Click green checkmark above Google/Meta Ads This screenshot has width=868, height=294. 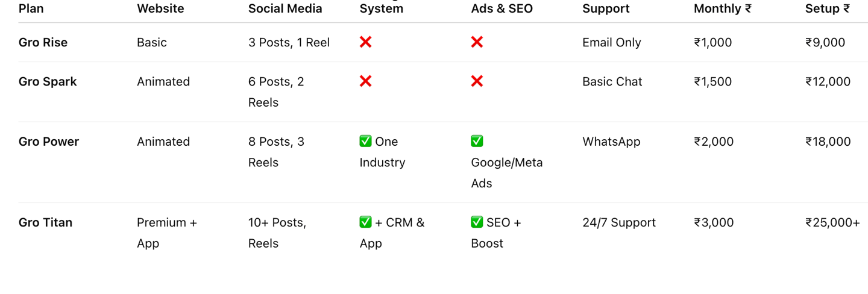477,141
